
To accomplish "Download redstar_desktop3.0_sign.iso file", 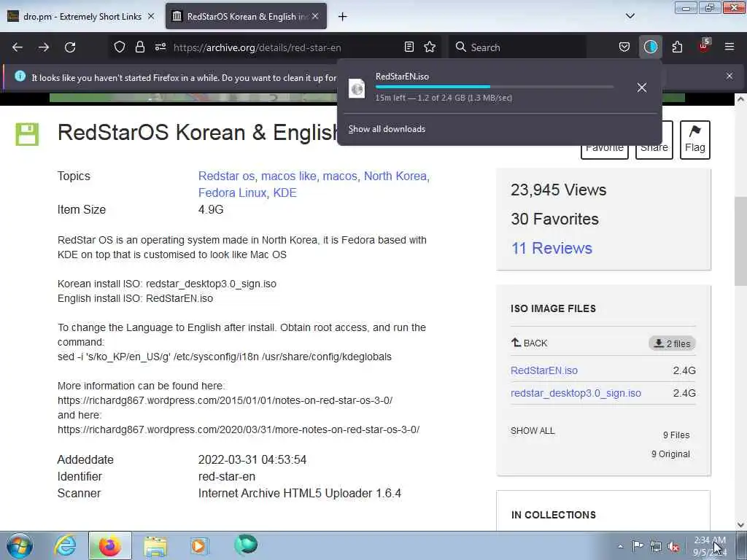I will [x=576, y=393].
